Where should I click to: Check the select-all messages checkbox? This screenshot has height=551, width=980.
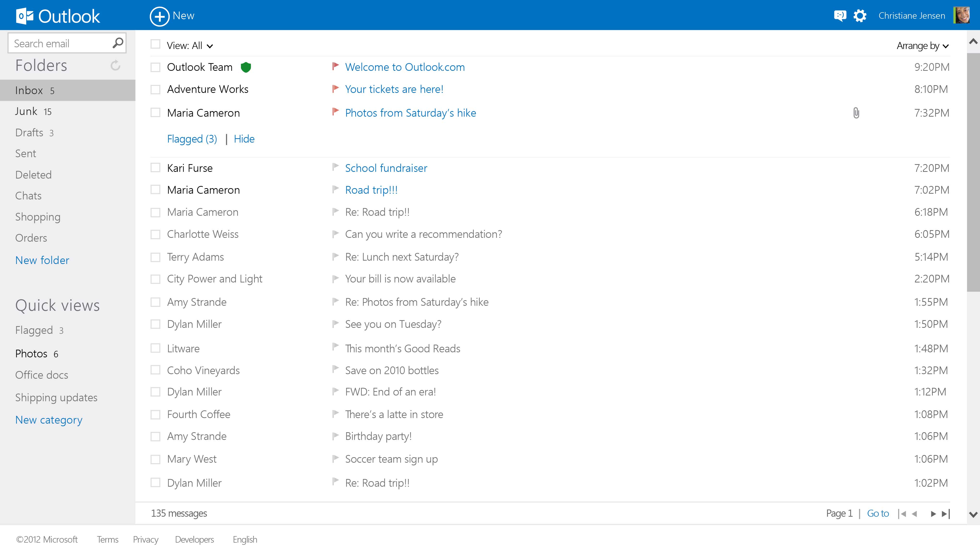point(155,44)
